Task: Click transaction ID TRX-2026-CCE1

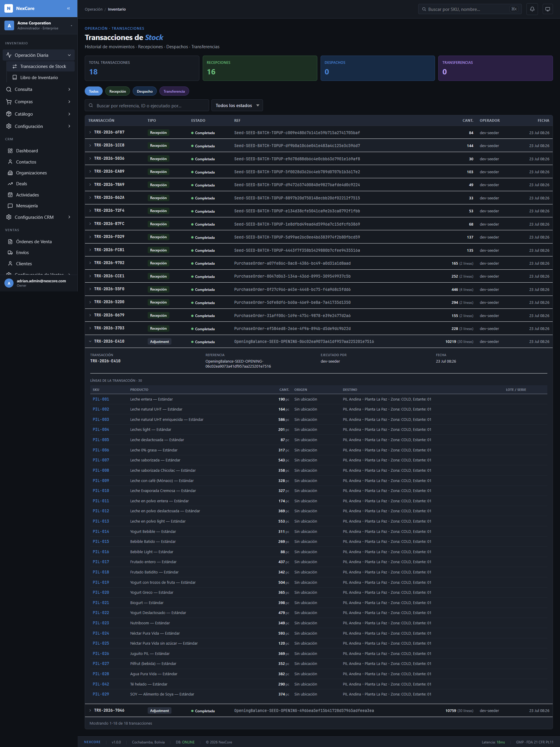Action: point(109,276)
